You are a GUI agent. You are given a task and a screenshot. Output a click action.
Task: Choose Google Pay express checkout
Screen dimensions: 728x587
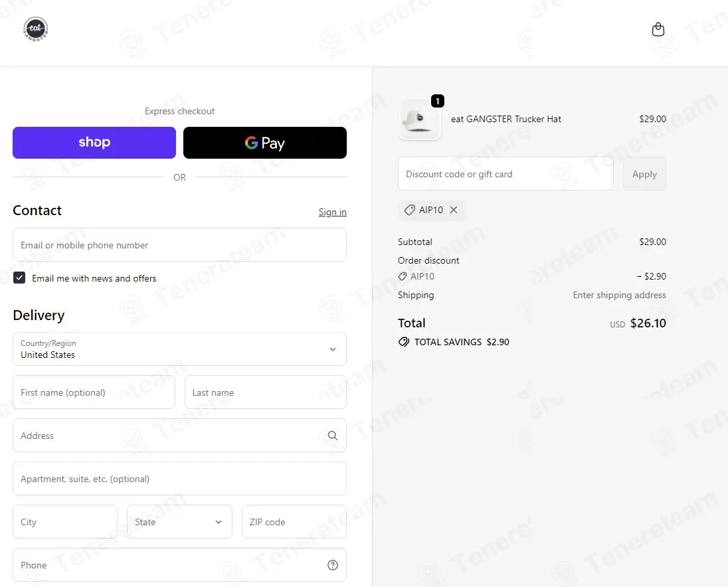(x=265, y=143)
